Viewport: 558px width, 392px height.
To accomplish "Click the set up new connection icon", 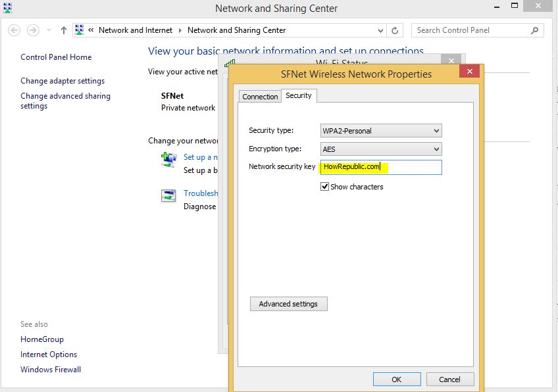I will [169, 159].
